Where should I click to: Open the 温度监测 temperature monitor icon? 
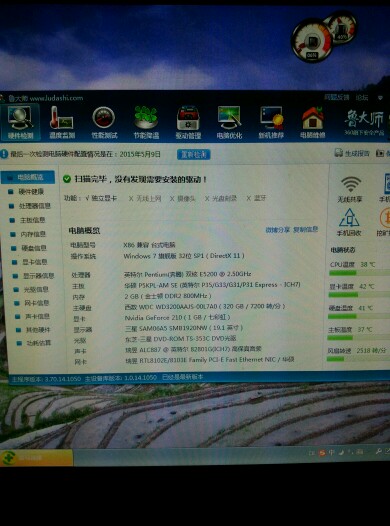click(62, 122)
